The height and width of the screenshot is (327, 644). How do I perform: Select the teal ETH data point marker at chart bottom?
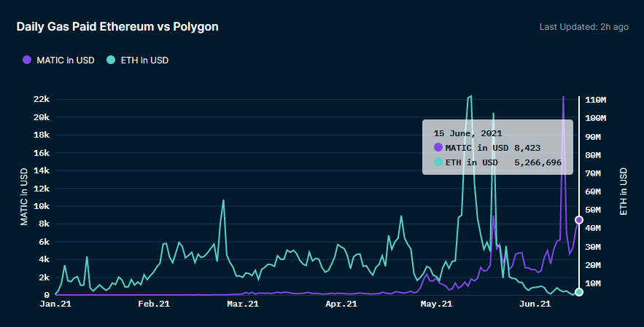click(579, 292)
